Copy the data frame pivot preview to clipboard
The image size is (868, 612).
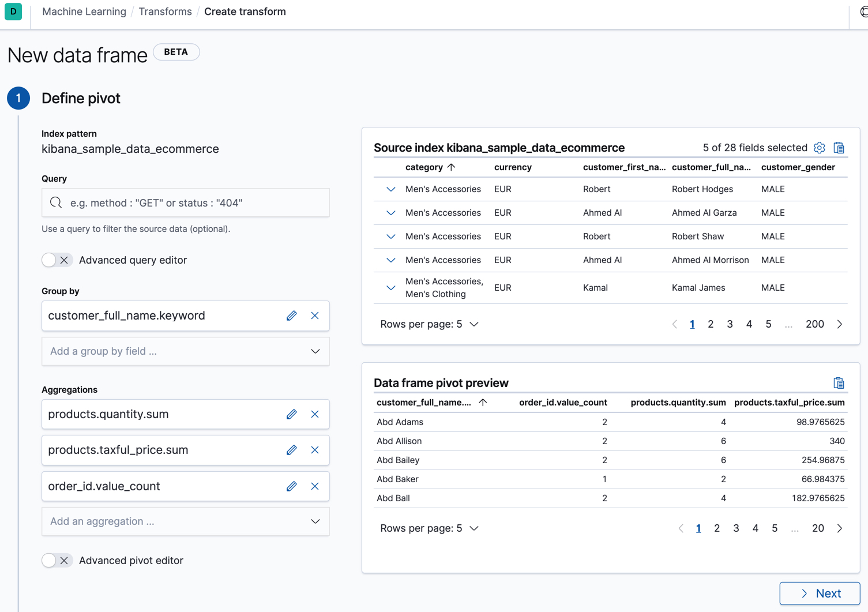pos(840,382)
